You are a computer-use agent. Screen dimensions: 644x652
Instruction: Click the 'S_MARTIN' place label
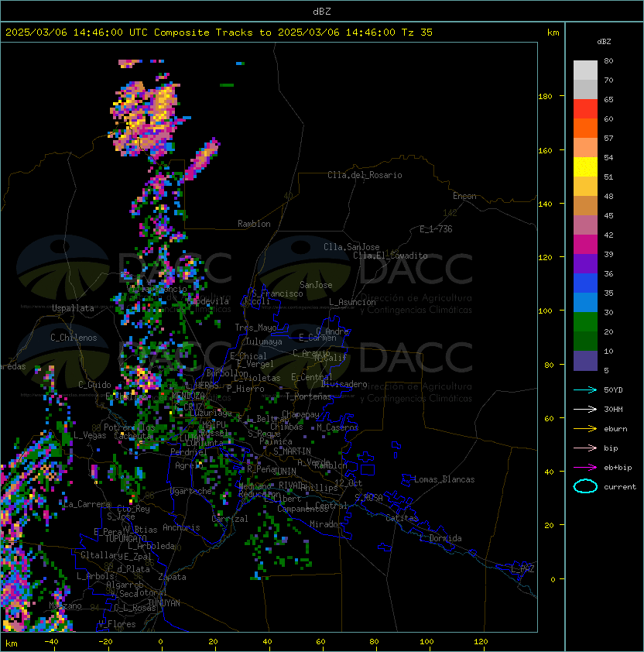[293, 451]
